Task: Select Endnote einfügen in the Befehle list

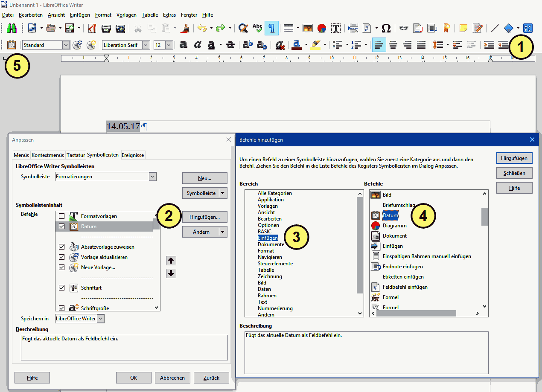Action: [402, 267]
